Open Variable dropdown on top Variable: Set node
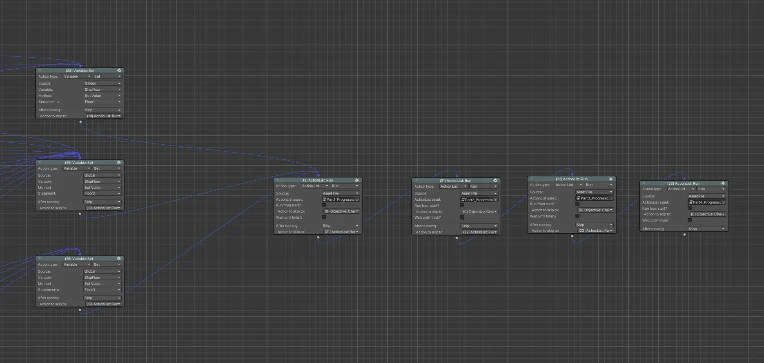This screenshot has width=764, height=363. coord(103,90)
